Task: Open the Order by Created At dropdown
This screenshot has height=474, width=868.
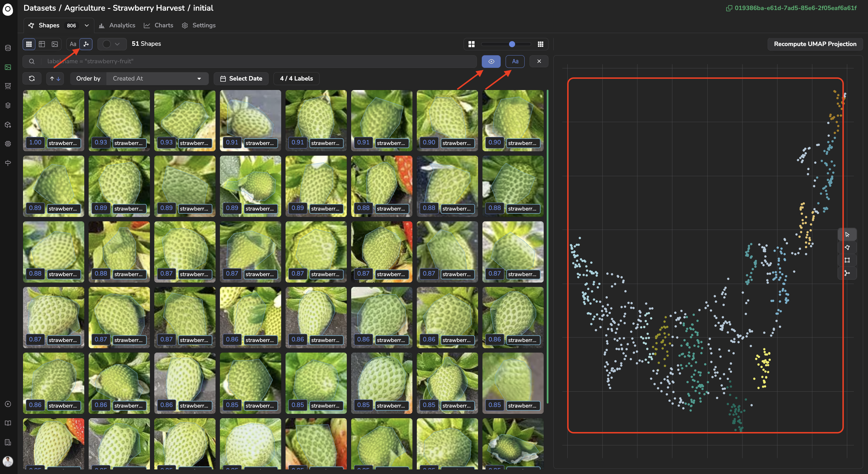Action: (157, 79)
